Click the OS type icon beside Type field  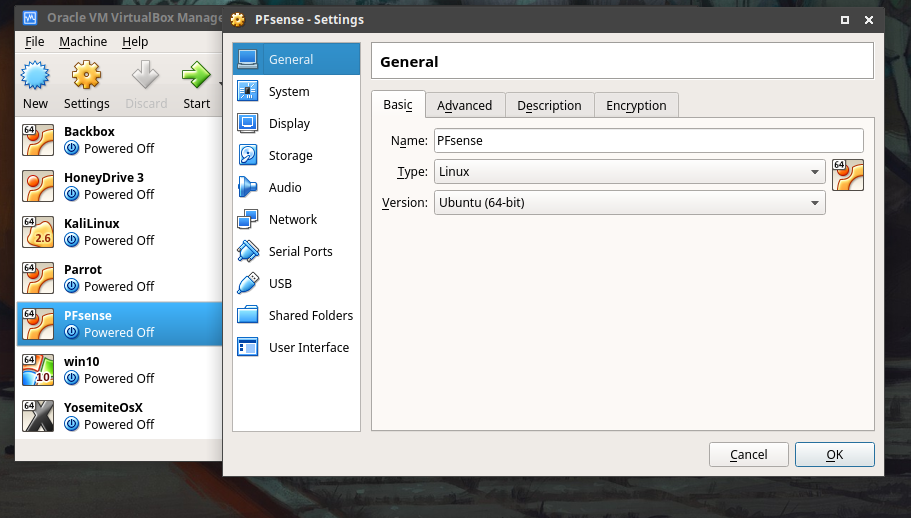[x=848, y=175]
